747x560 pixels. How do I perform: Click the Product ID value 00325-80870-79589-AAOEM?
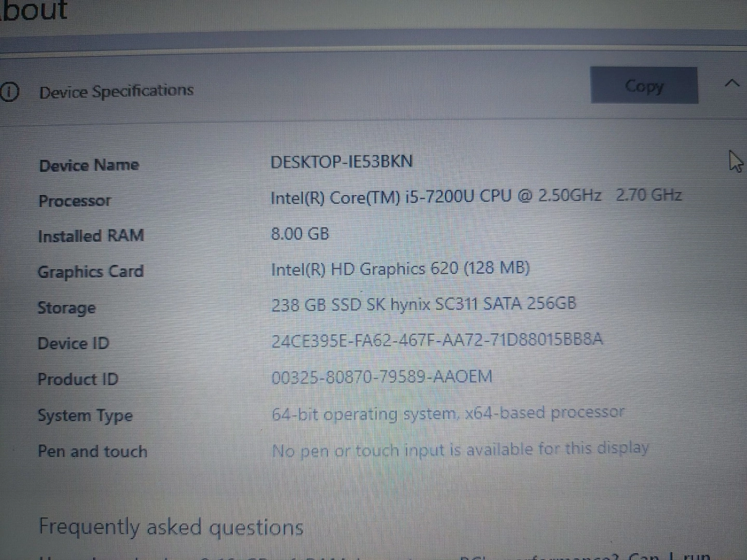pyautogui.click(x=381, y=377)
